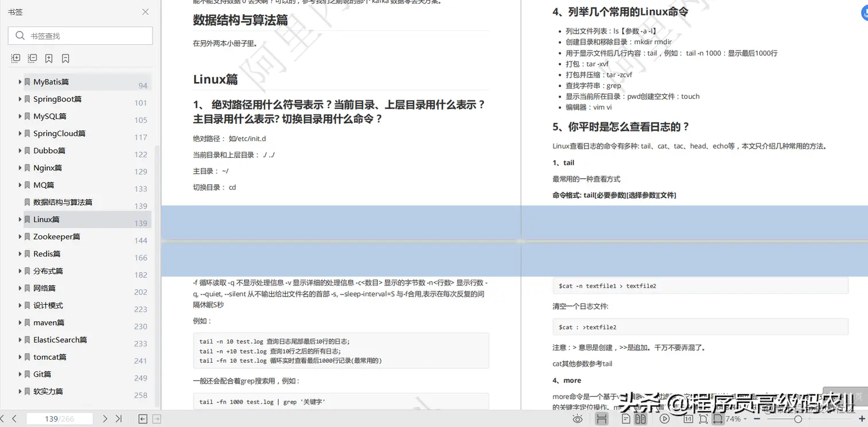Click the go forward view icon

point(156,419)
